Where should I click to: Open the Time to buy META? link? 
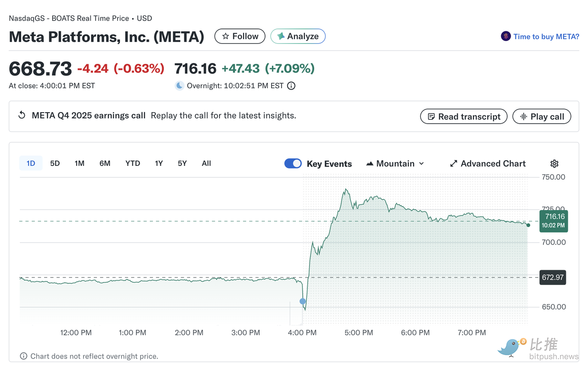(x=546, y=36)
